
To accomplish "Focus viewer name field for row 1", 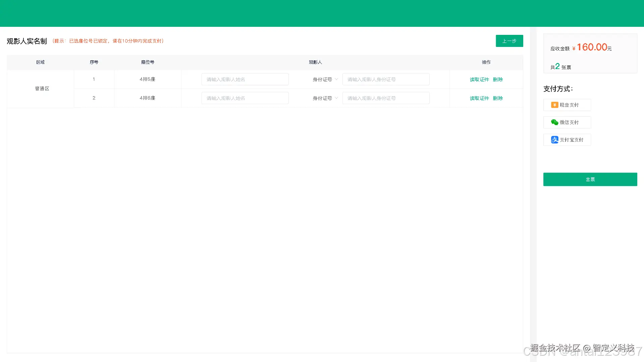I will pos(245,79).
